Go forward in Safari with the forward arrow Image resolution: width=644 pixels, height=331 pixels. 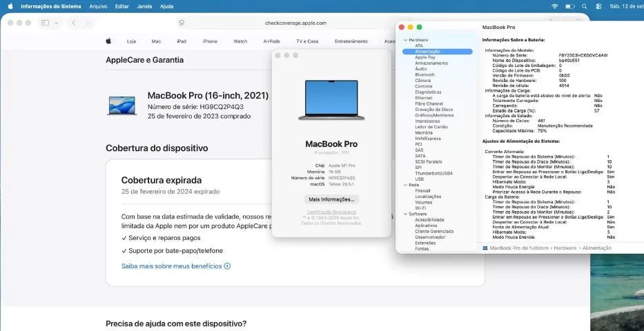(x=87, y=23)
